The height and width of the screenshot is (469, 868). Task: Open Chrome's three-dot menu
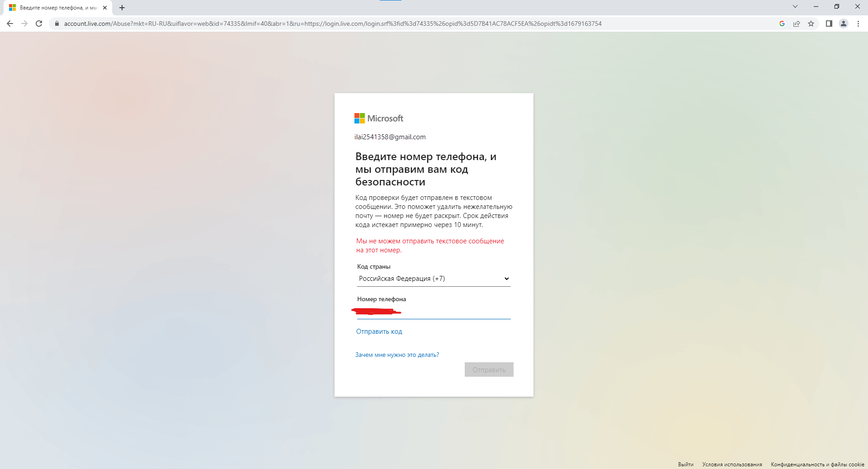858,24
